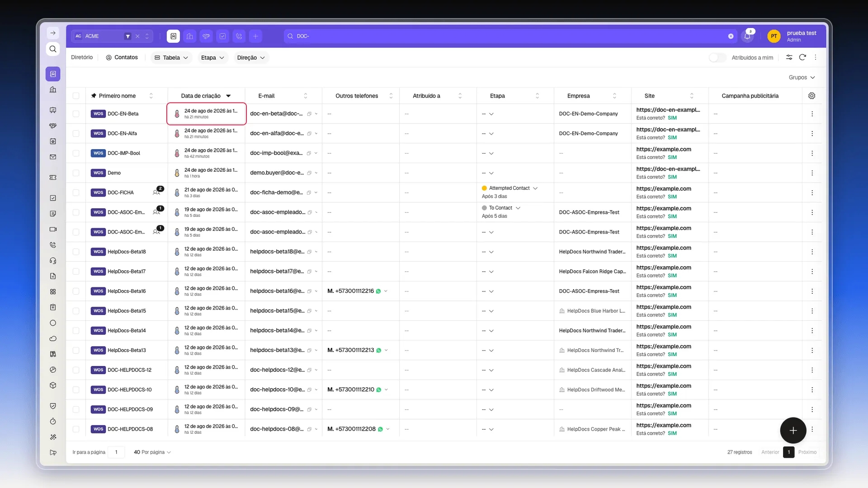Open the deals handshake icon in top toolbar
The width and height of the screenshot is (868, 488).
pyautogui.click(x=206, y=36)
